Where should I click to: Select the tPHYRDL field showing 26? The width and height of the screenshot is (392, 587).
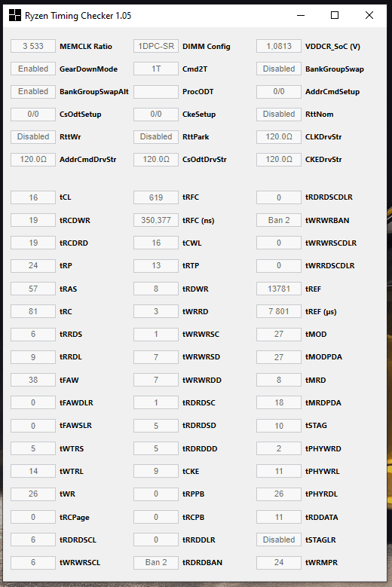pos(279,494)
